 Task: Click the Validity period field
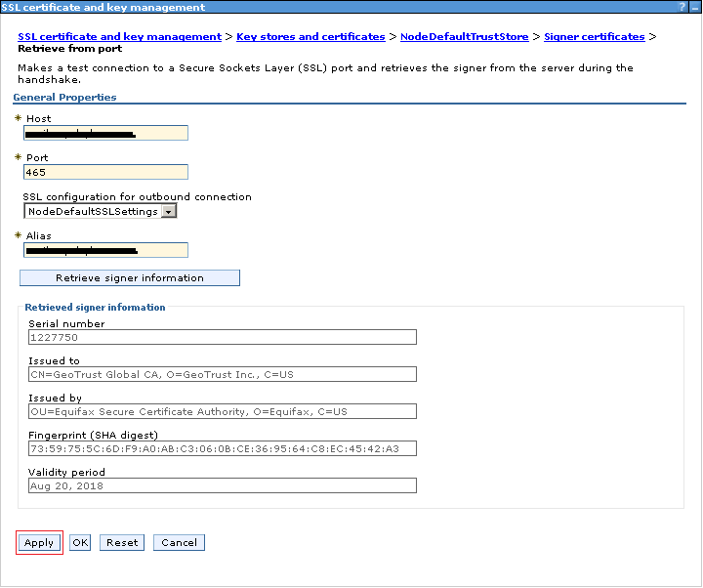coord(222,485)
